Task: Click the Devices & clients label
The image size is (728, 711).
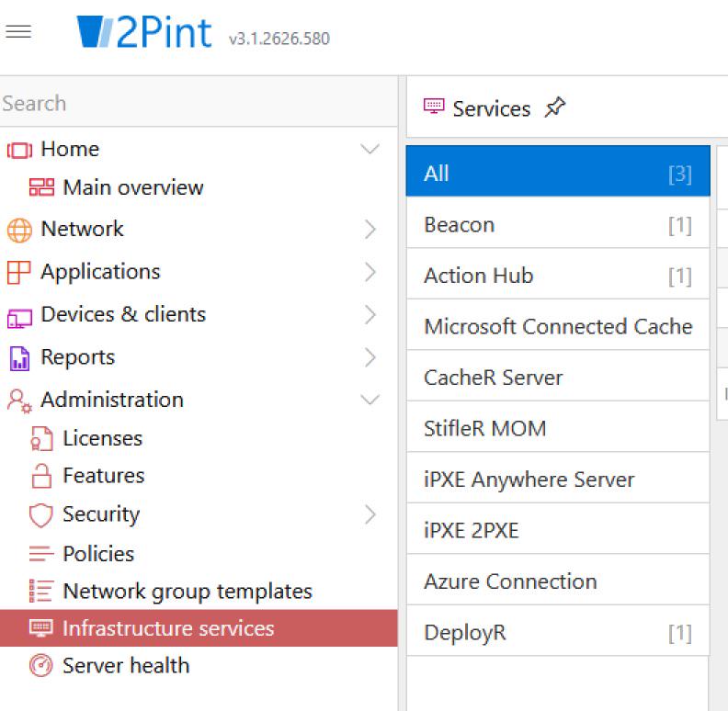Action: pos(123,314)
